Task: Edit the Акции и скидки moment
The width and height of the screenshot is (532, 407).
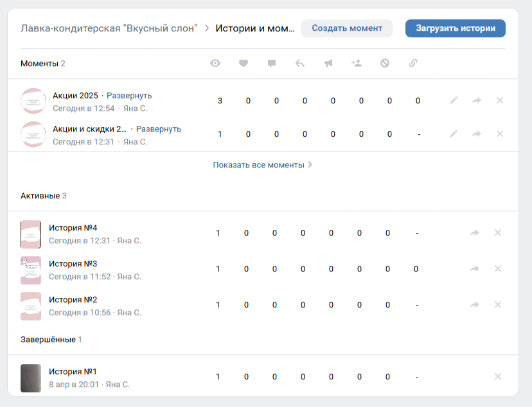Action: 454,134
